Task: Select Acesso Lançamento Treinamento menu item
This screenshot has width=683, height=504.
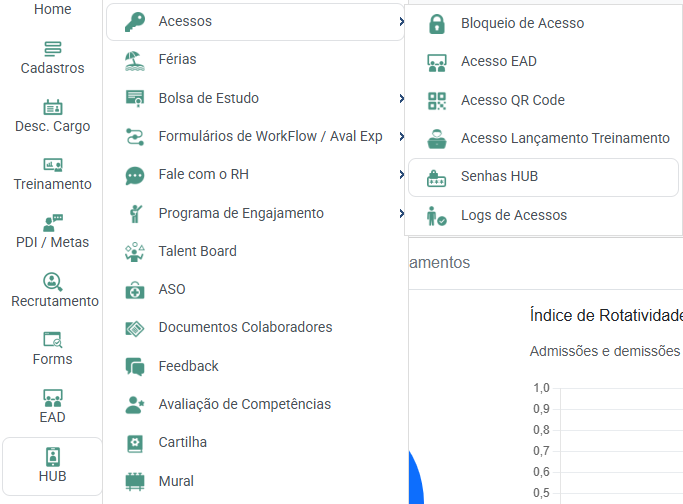Action: (564, 138)
